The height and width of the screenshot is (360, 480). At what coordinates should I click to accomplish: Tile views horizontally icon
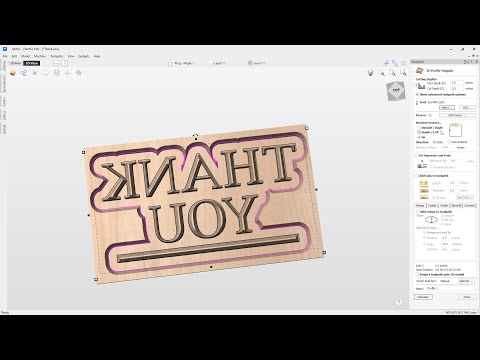click(x=56, y=63)
